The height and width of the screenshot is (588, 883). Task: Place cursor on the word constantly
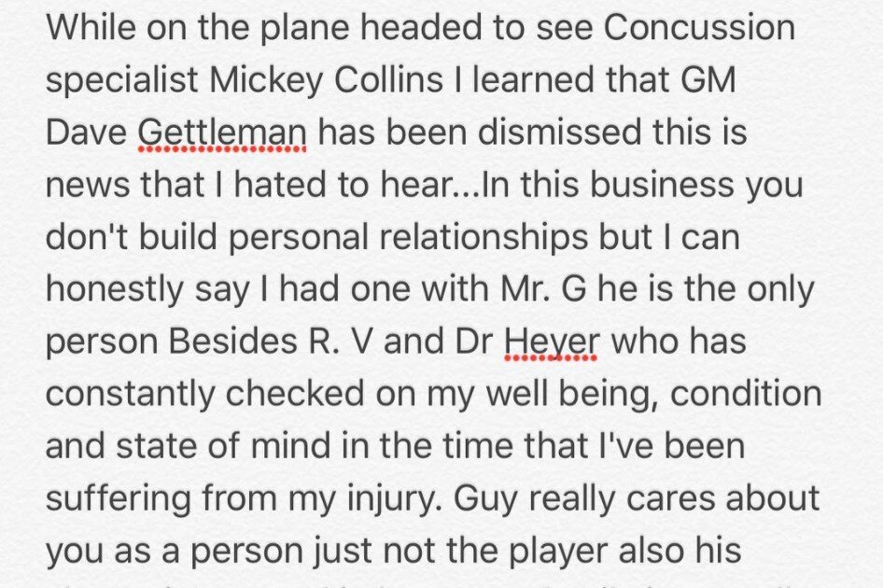pos(130,395)
